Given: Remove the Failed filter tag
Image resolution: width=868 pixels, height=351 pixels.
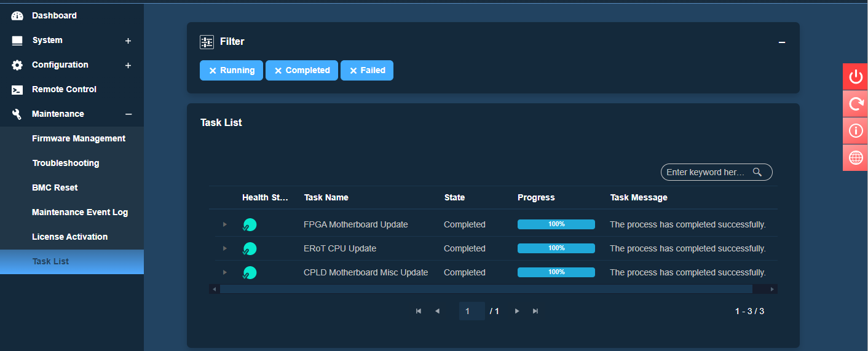Looking at the screenshot, I should [353, 71].
